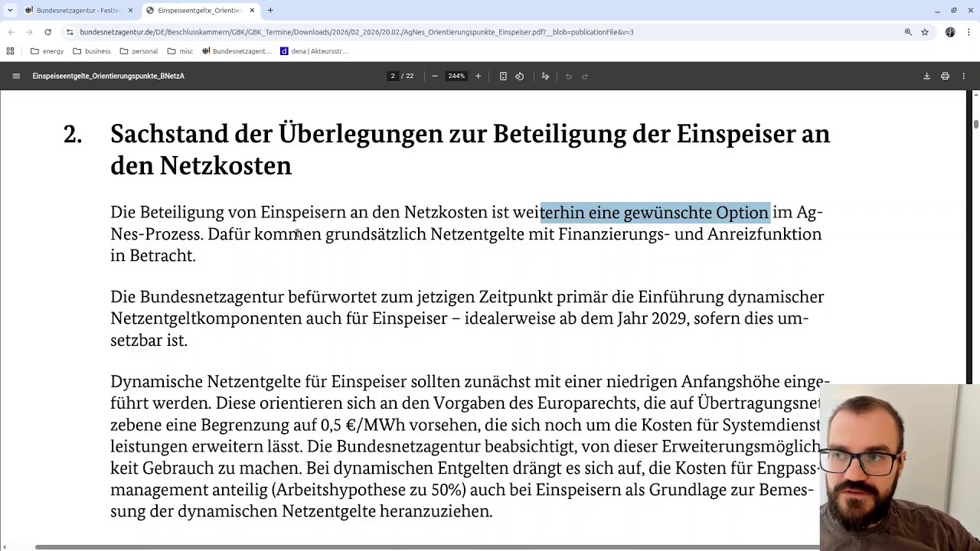Screen dimensions: 980x551
Task: Close the Einspeiseentgelte_Orientierung tab
Action: pos(252,11)
